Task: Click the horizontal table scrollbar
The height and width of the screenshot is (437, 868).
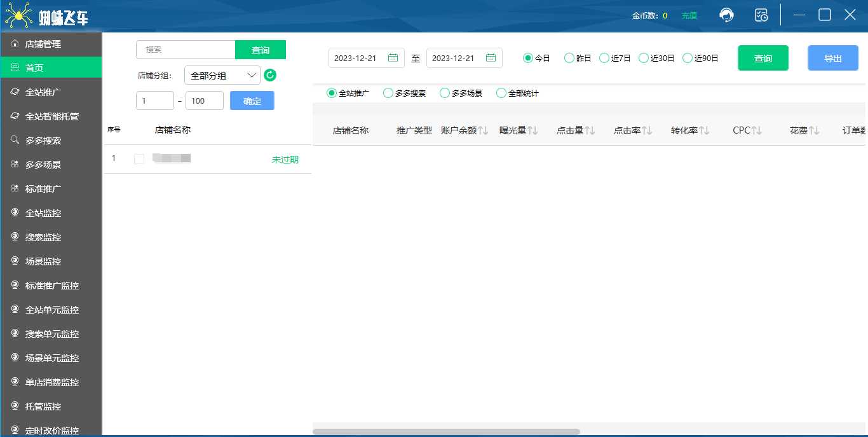Action: (x=446, y=432)
